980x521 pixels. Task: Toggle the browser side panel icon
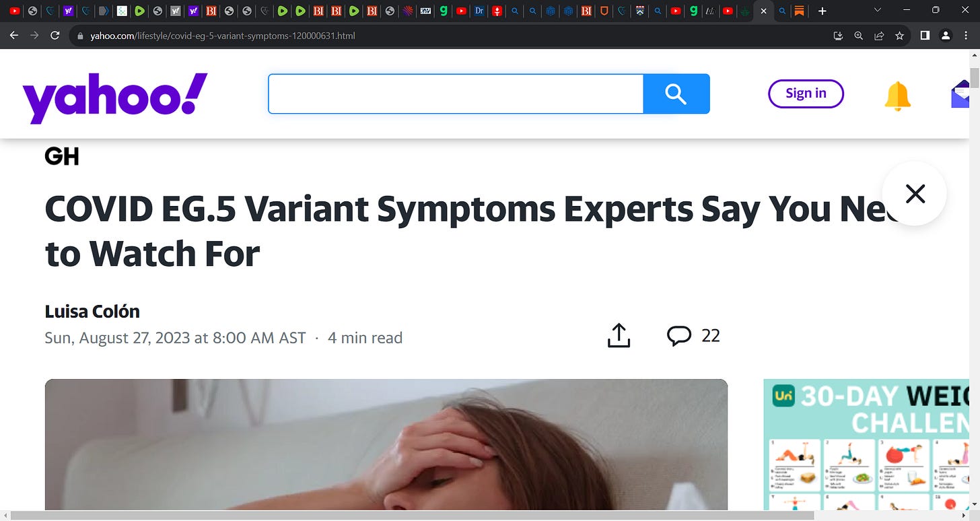[925, 36]
